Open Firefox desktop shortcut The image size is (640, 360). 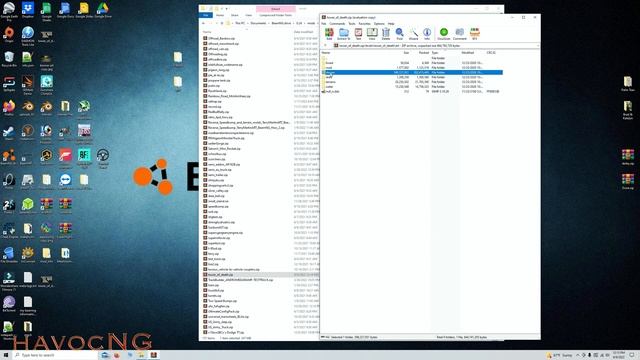click(9, 108)
